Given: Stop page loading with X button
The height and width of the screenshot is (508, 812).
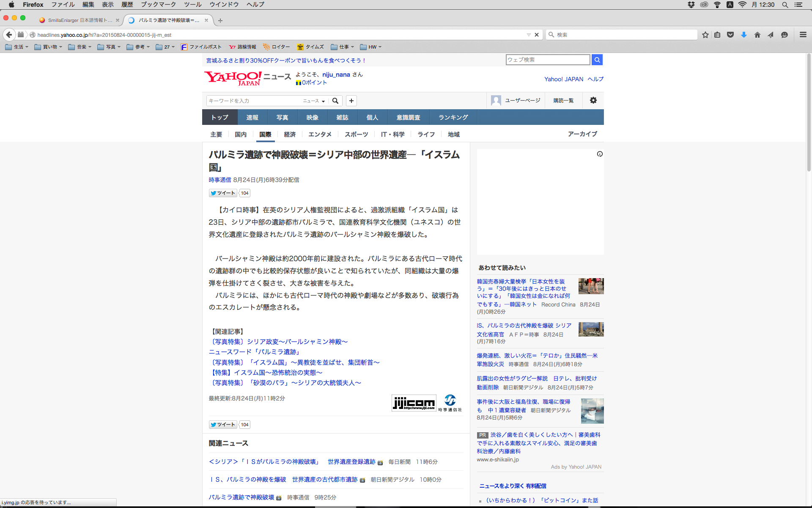Looking at the screenshot, I should click(x=537, y=35).
